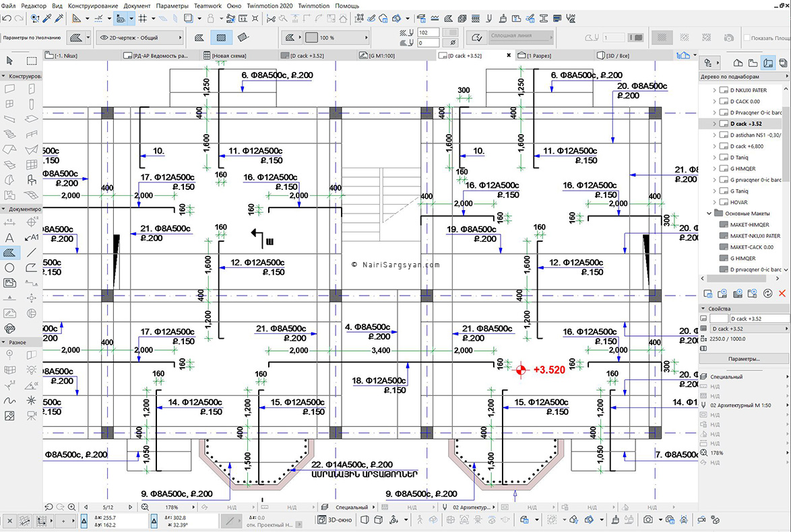Click the camera icon in bottom toolbar
This screenshot has width=791, height=532.
[x=648, y=519]
